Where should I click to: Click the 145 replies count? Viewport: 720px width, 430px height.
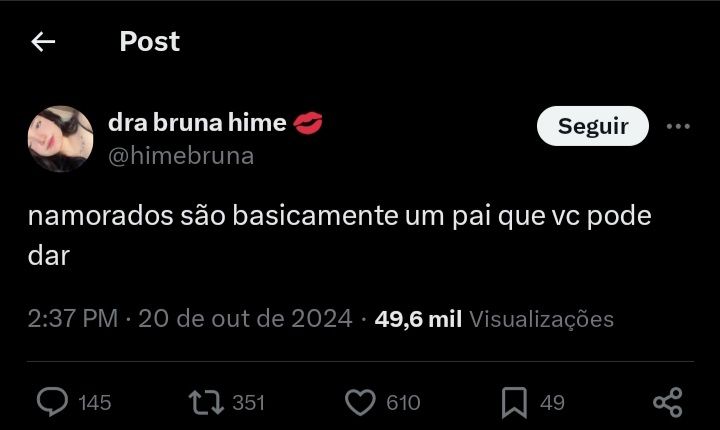[x=95, y=403]
